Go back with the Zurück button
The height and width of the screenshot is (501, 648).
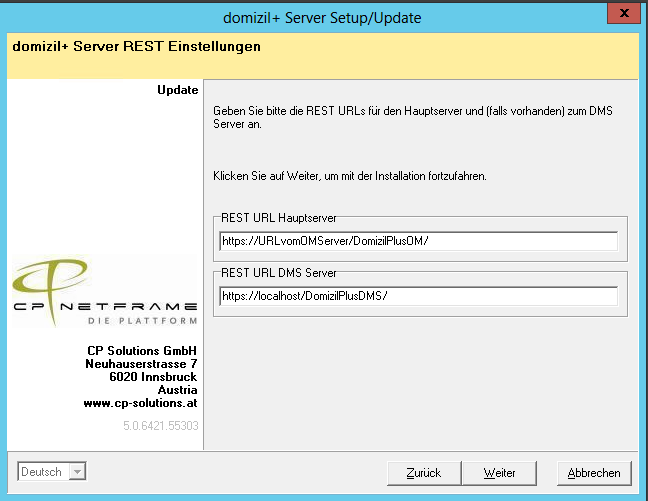click(424, 473)
